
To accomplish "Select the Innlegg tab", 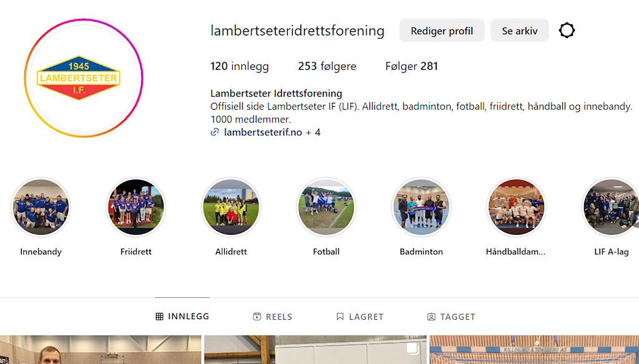I will coord(182,317).
